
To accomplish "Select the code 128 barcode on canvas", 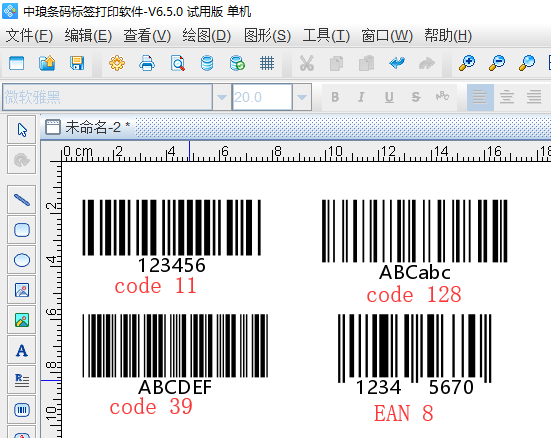I will click(415, 231).
